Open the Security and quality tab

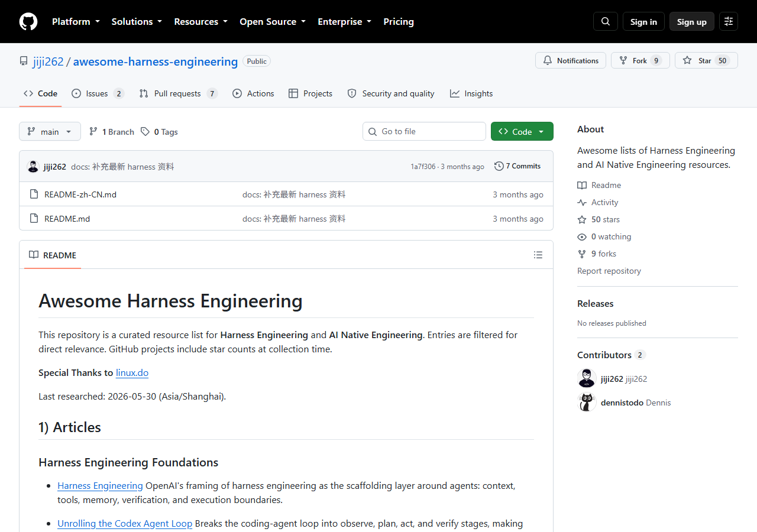[x=391, y=93]
